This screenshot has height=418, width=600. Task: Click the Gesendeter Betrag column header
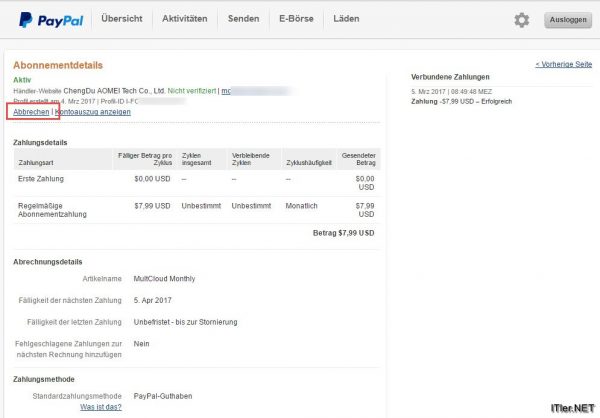click(359, 159)
